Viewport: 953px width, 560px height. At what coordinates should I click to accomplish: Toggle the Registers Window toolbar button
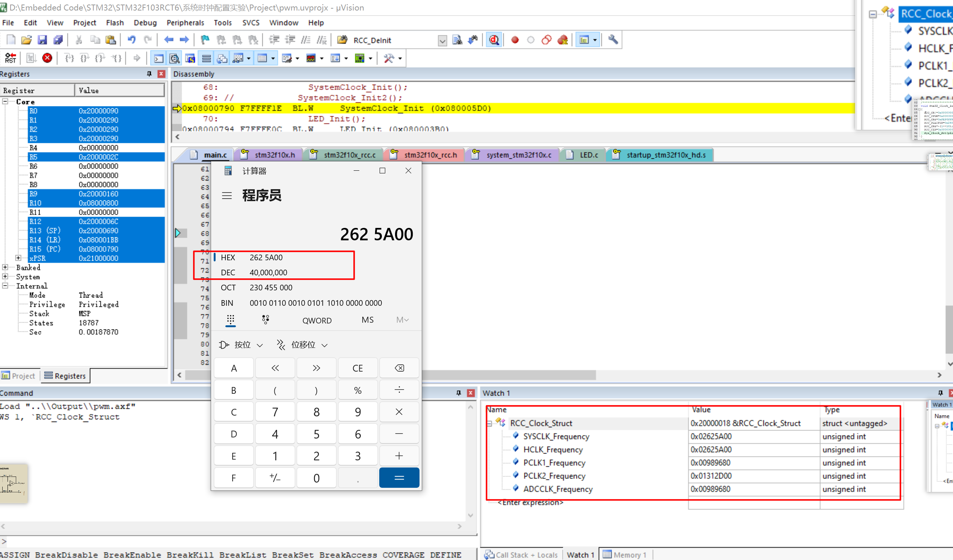tap(207, 58)
